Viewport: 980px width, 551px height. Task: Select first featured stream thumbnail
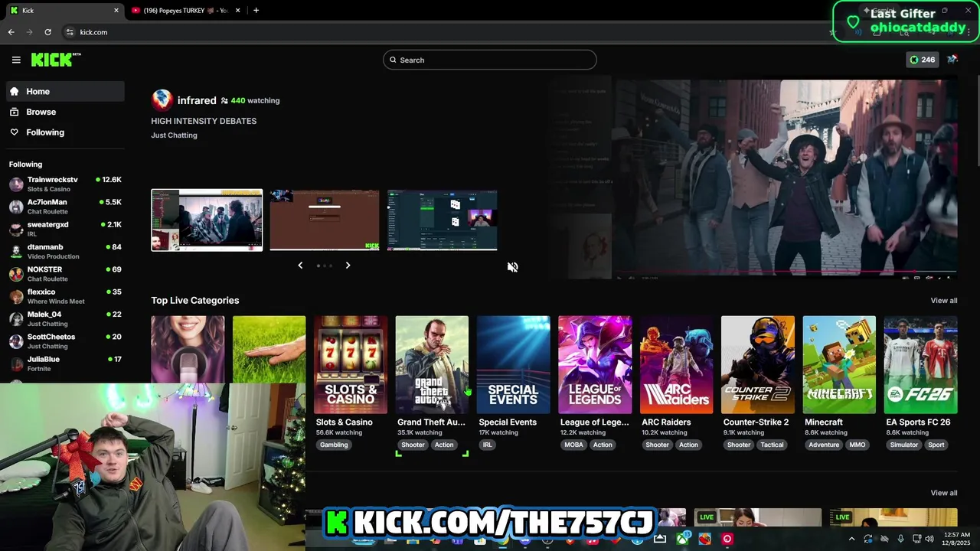207,220
